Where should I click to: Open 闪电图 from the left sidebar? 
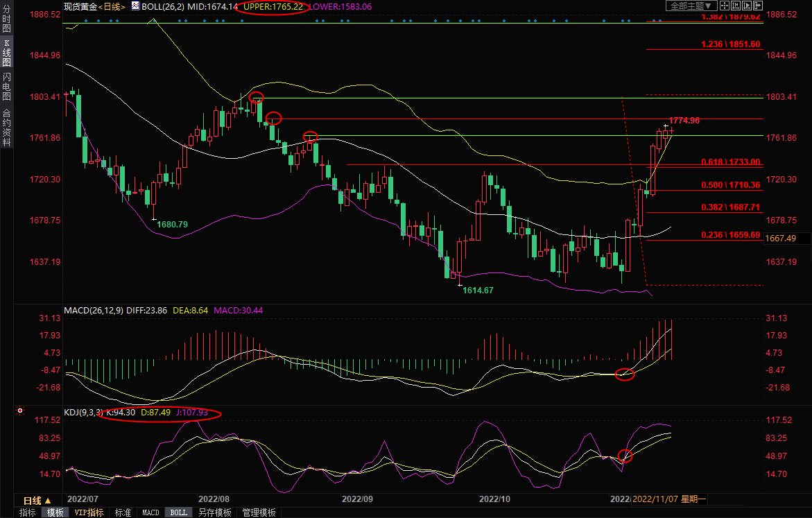coord(6,87)
